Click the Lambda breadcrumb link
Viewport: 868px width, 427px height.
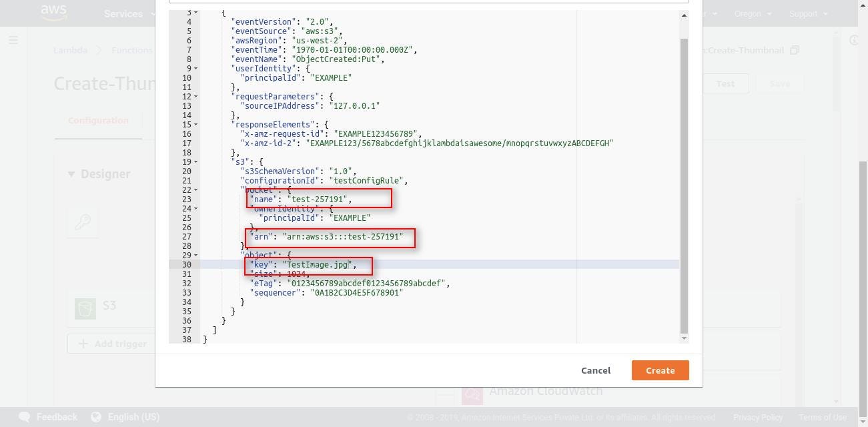click(x=71, y=50)
